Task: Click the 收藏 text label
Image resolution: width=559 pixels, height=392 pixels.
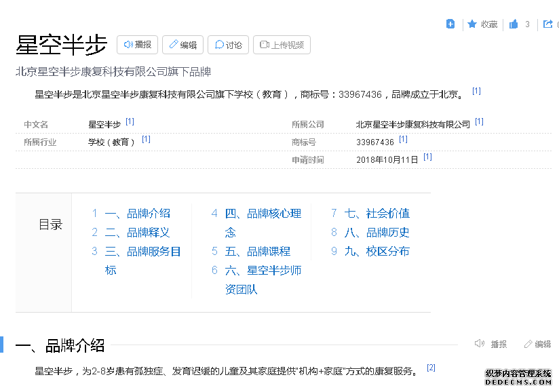Action: [488, 24]
